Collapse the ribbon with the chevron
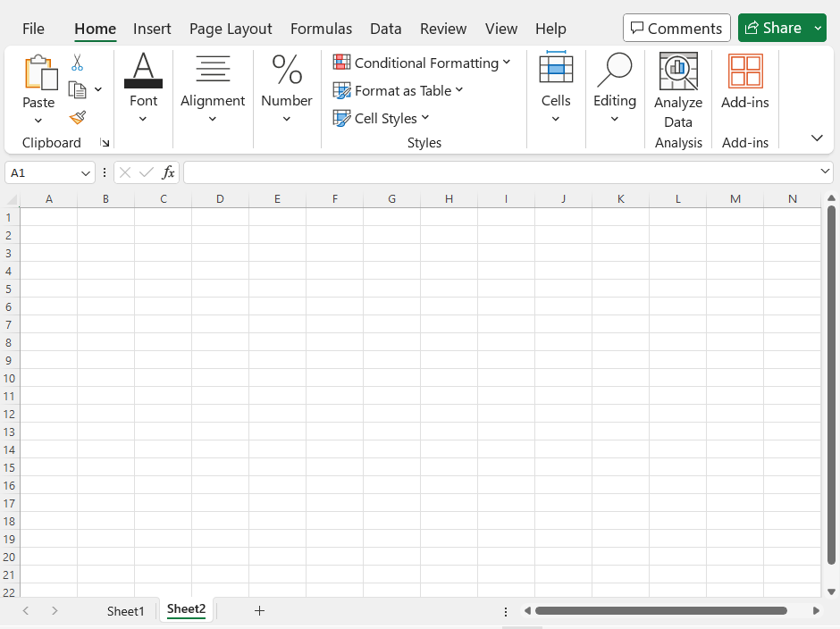This screenshot has width=840, height=629. pos(817,138)
